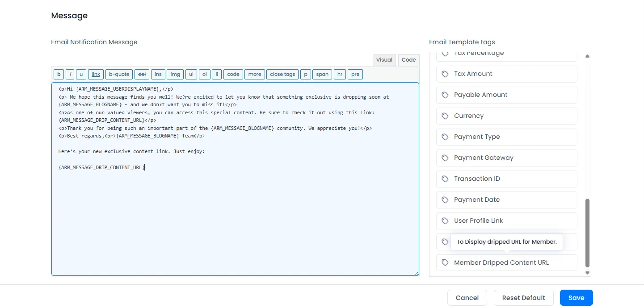Click the tag icon beside Payment Gateway
The width and height of the screenshot is (644, 308).
click(x=445, y=158)
